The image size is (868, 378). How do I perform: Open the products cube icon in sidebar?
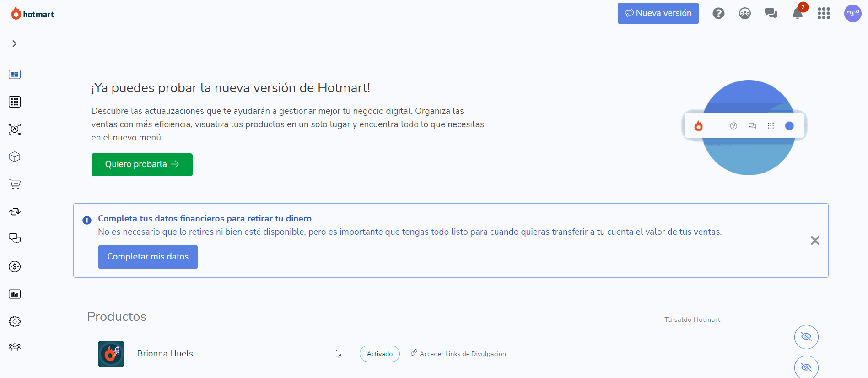click(x=15, y=157)
